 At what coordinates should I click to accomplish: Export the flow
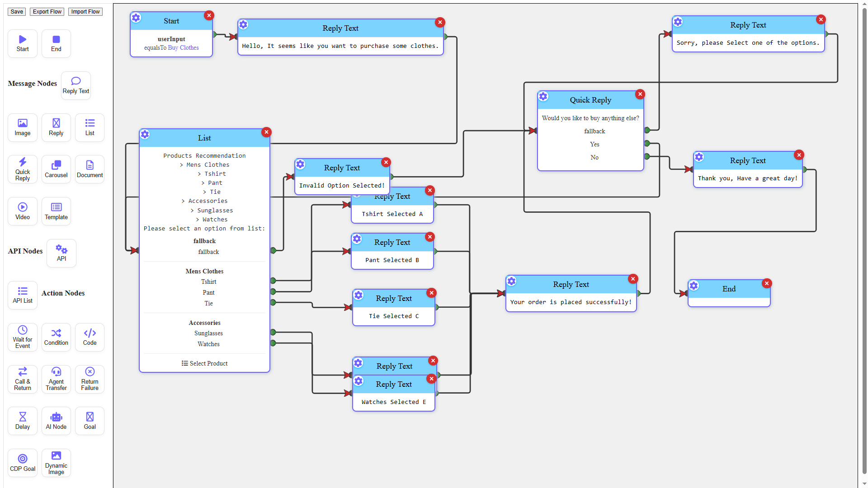47,11
